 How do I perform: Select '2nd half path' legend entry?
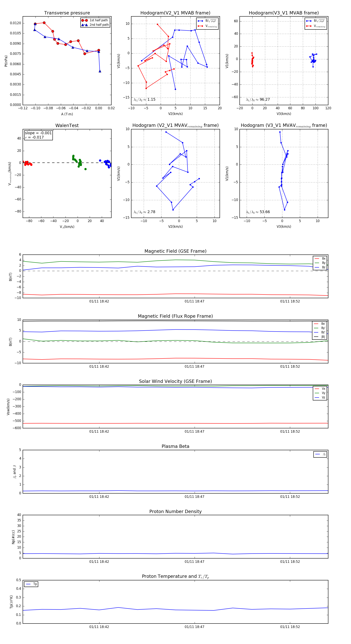[95, 25]
